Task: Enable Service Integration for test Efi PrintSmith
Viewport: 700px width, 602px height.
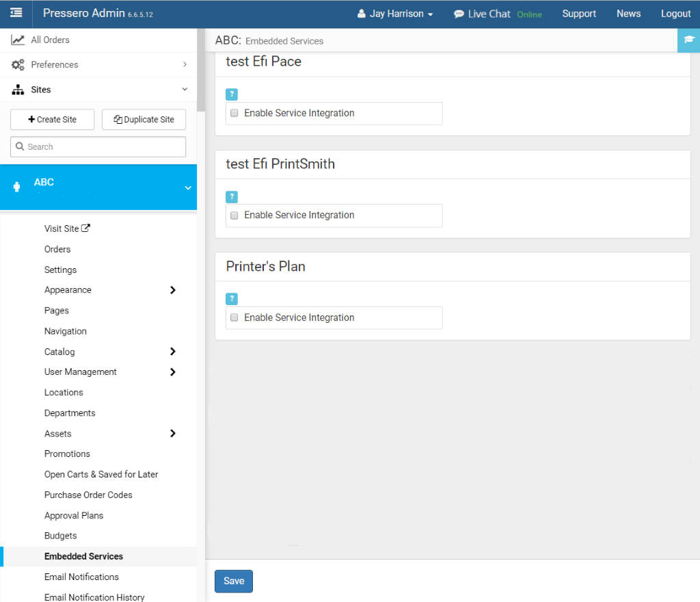Action: 234,215
